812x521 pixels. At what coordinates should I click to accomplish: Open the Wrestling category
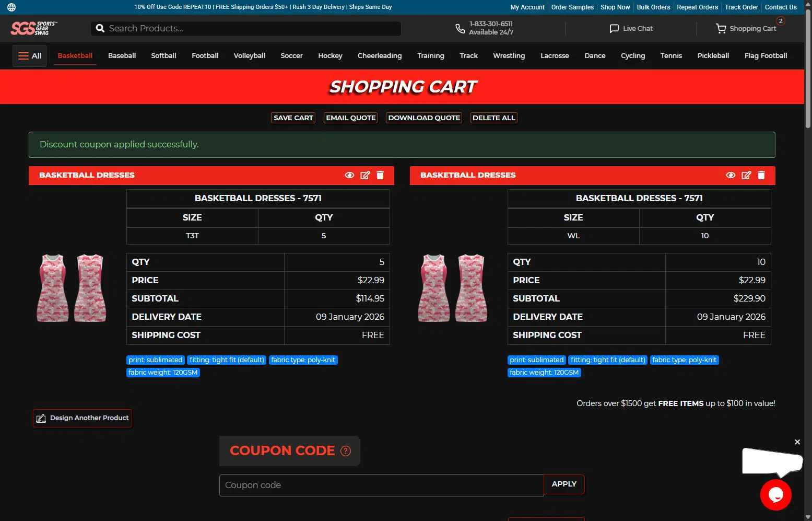(x=509, y=56)
